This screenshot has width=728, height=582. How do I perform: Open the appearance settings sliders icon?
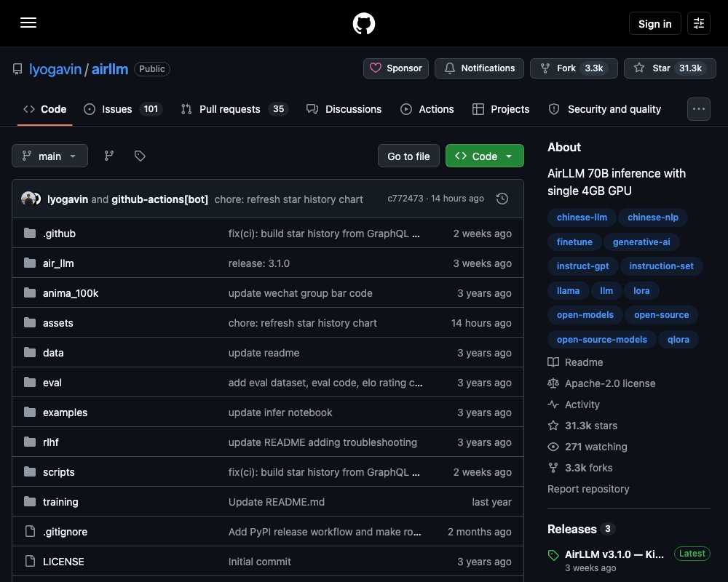(x=698, y=23)
